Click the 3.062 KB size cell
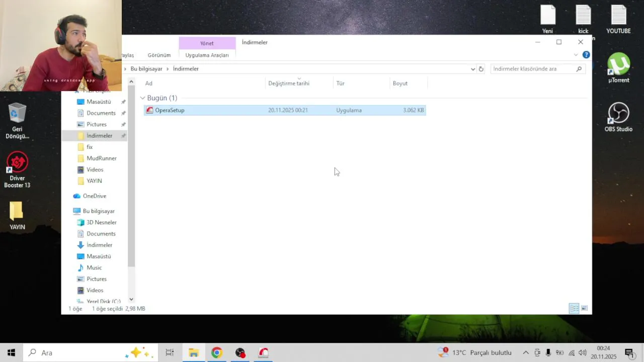644x362 pixels. click(x=413, y=110)
